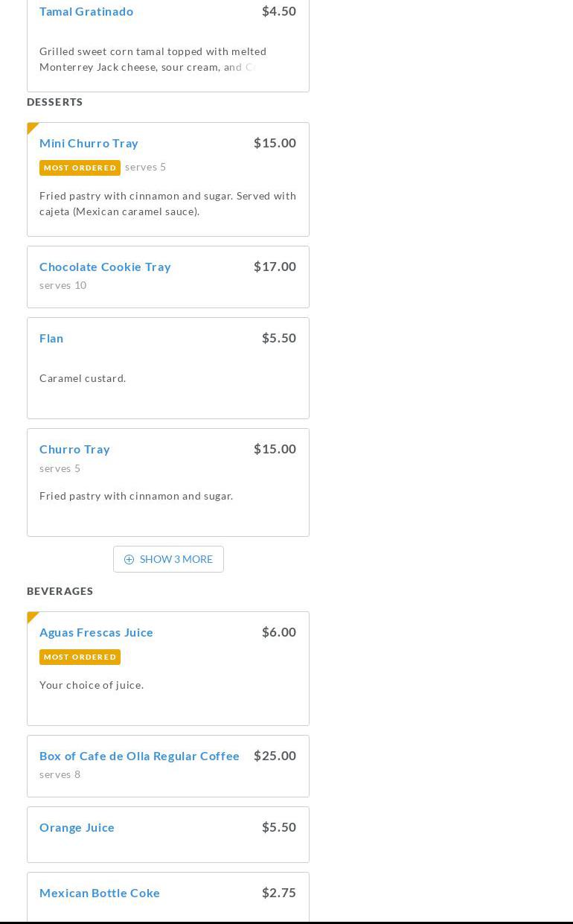Click the $17.00 Chocolate Cookie Tray price
The width and height of the screenshot is (573, 924).
[275, 267]
